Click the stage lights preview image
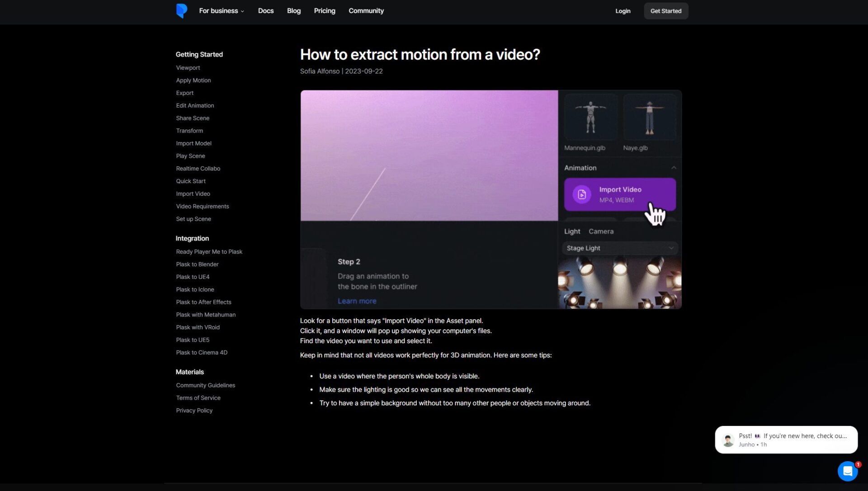This screenshot has height=491, width=868. [x=619, y=283]
